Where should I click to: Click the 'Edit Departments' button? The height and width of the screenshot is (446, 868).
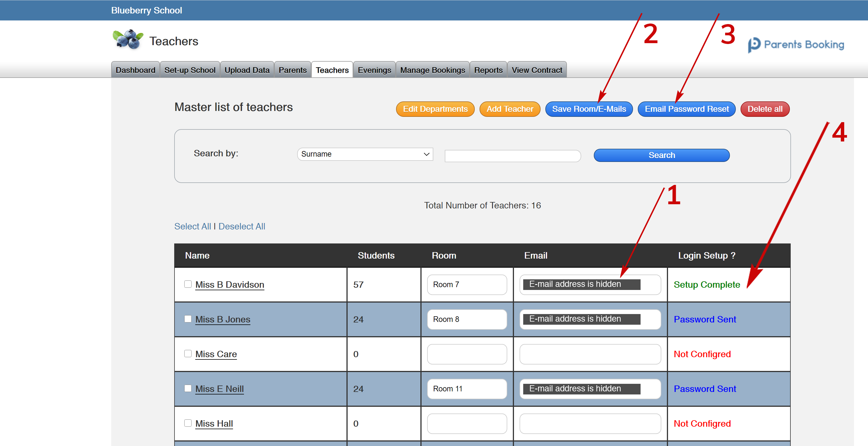[x=435, y=109]
